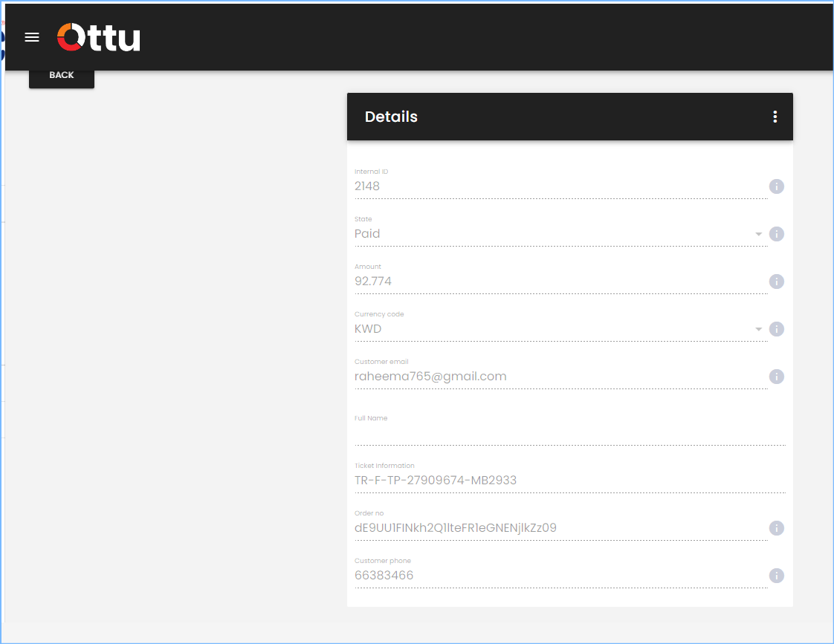The height and width of the screenshot is (644, 834).
Task: Click the Order no label
Action: (x=369, y=513)
